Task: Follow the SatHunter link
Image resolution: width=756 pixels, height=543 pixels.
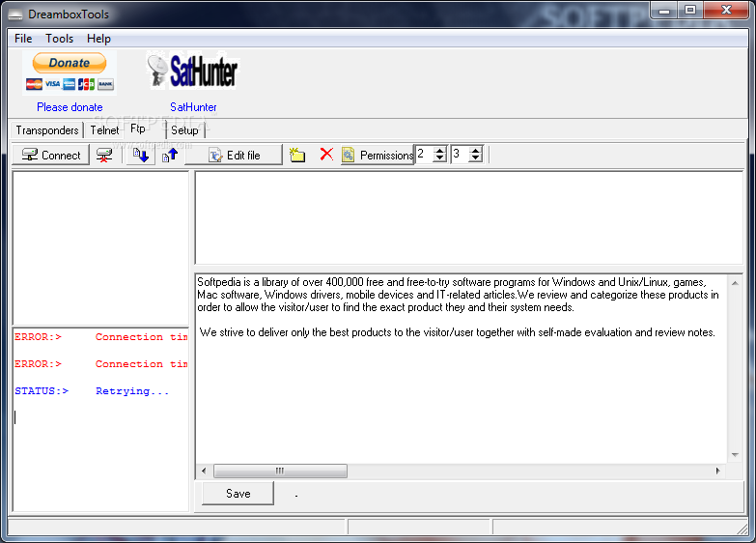Action: [193, 107]
